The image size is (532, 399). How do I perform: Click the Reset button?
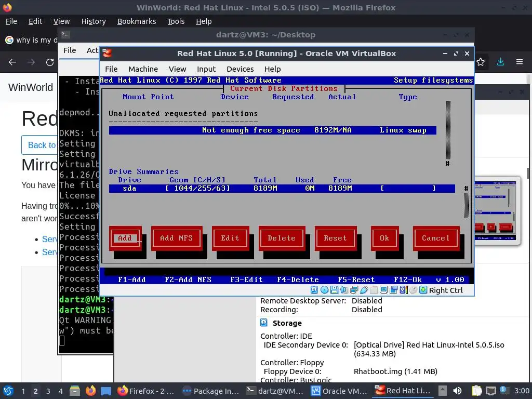pos(336,238)
